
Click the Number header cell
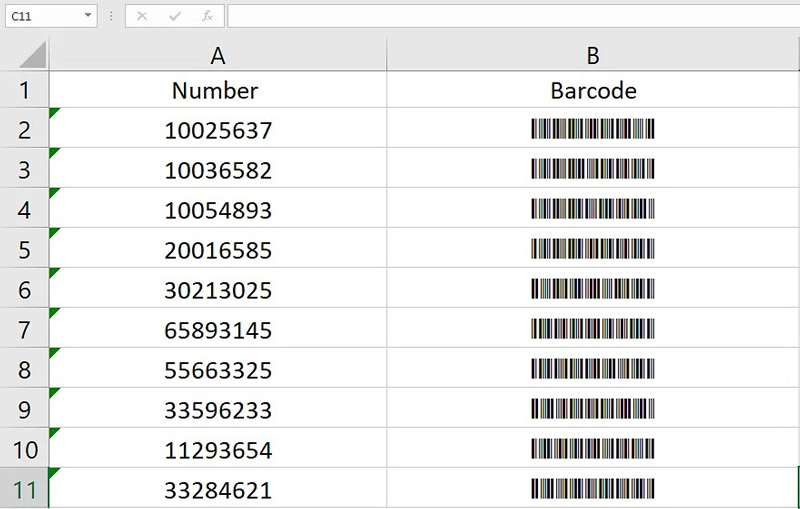216,90
